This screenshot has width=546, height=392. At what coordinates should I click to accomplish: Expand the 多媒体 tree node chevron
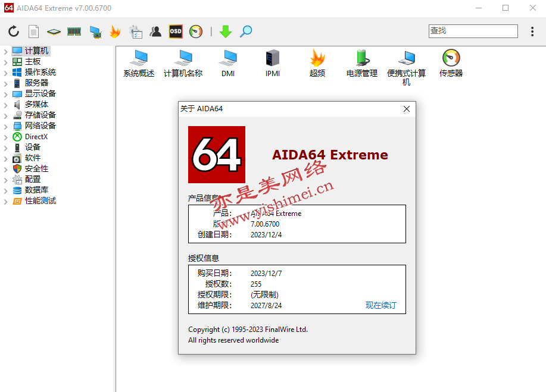click(x=5, y=105)
